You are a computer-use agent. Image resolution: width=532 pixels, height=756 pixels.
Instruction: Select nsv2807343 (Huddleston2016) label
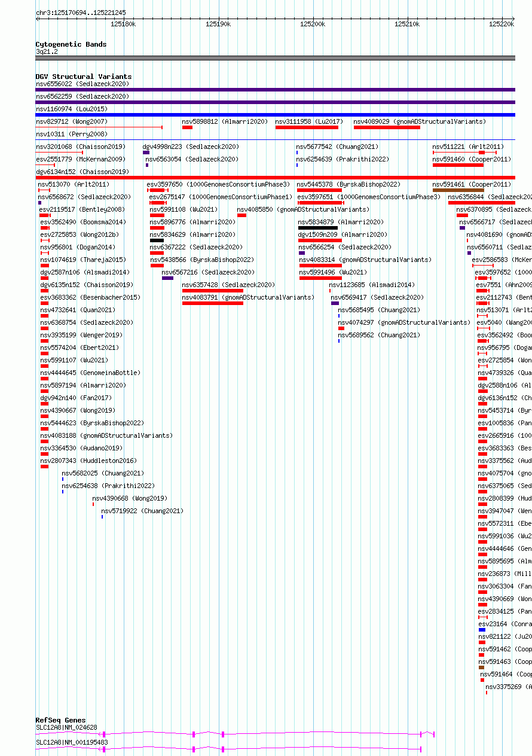pyautogui.click(x=88, y=461)
